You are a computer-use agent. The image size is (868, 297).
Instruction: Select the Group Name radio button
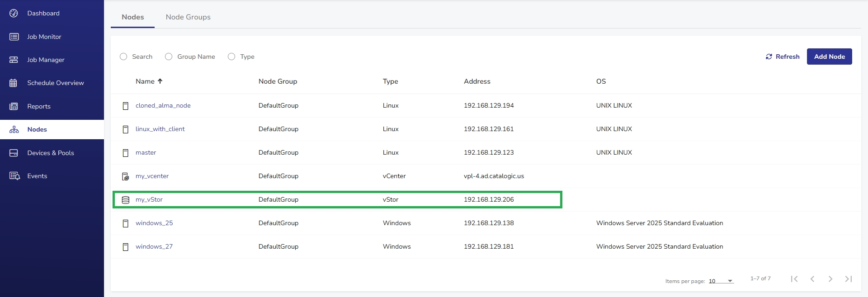point(169,57)
